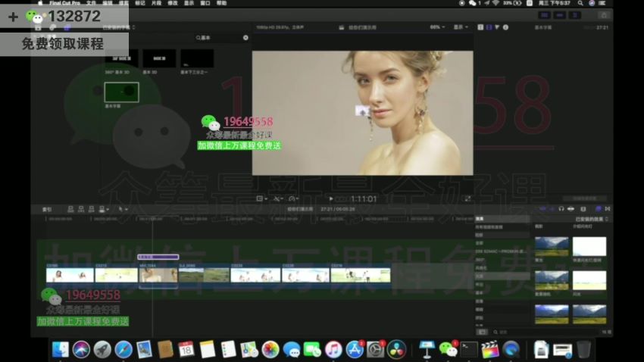Screen dimensions: 644x362
Task: Open the 编辑 menu in menu bar
Action: point(107,3)
